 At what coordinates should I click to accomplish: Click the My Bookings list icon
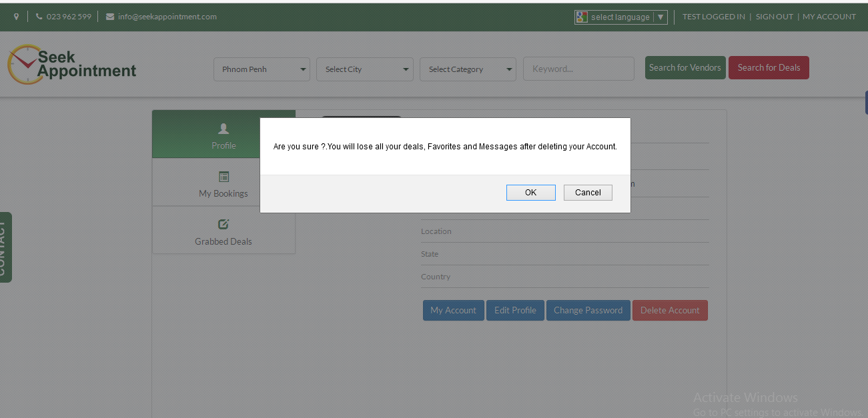[224, 177]
